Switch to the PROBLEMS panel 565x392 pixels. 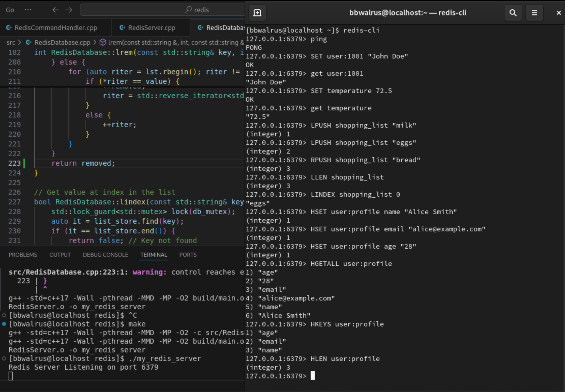(23, 254)
